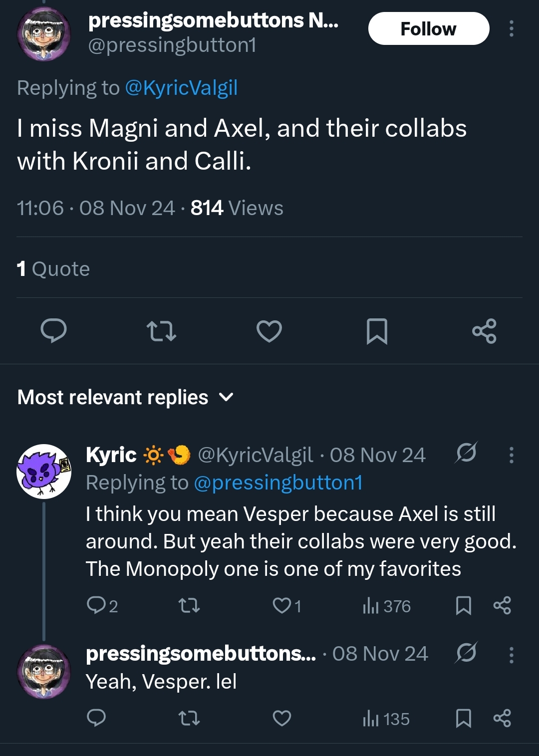View the 1 Quote list
Screen dimensions: 539x756
[53, 269]
